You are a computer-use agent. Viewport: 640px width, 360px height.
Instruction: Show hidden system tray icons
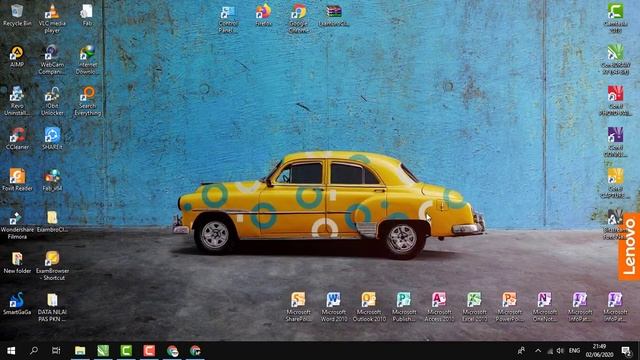[x=538, y=351]
